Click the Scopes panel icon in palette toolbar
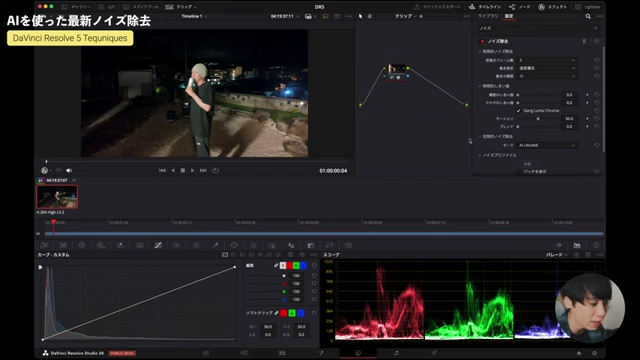640x360 pixels. (577, 245)
